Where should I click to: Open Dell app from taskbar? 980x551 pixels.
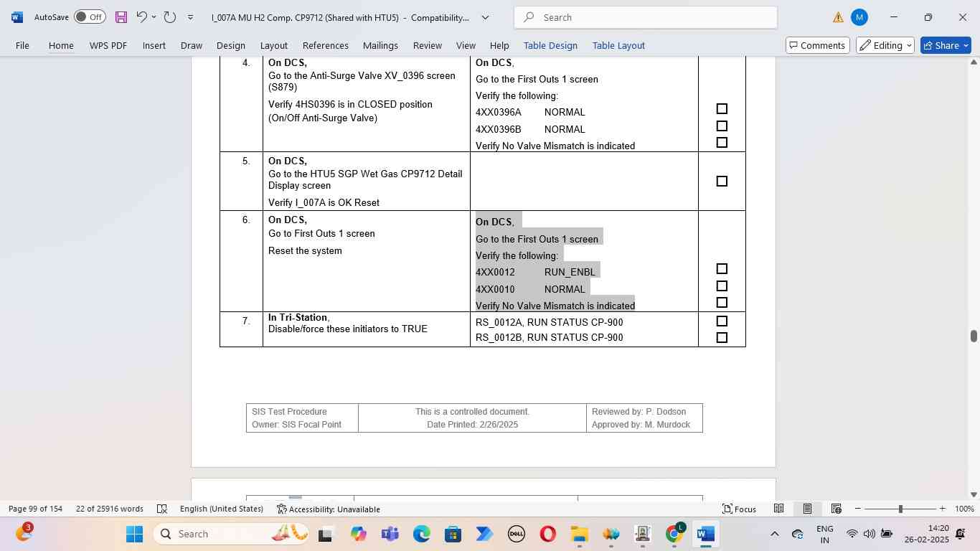click(x=516, y=534)
